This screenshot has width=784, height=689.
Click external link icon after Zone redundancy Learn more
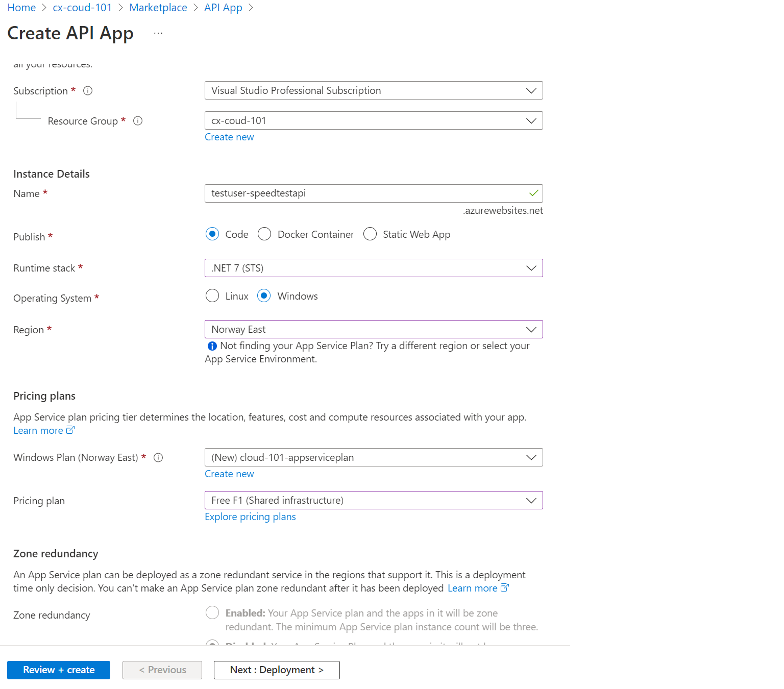point(505,588)
